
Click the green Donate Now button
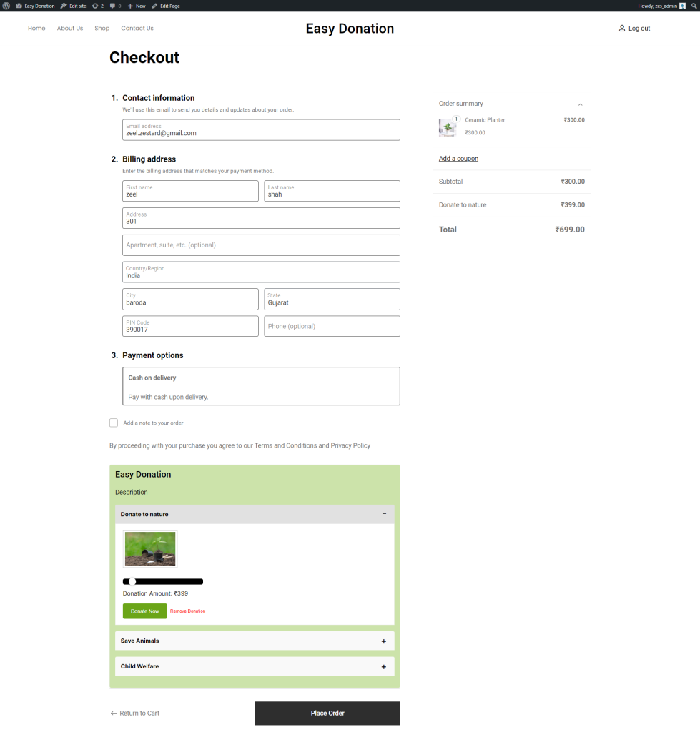(x=144, y=611)
